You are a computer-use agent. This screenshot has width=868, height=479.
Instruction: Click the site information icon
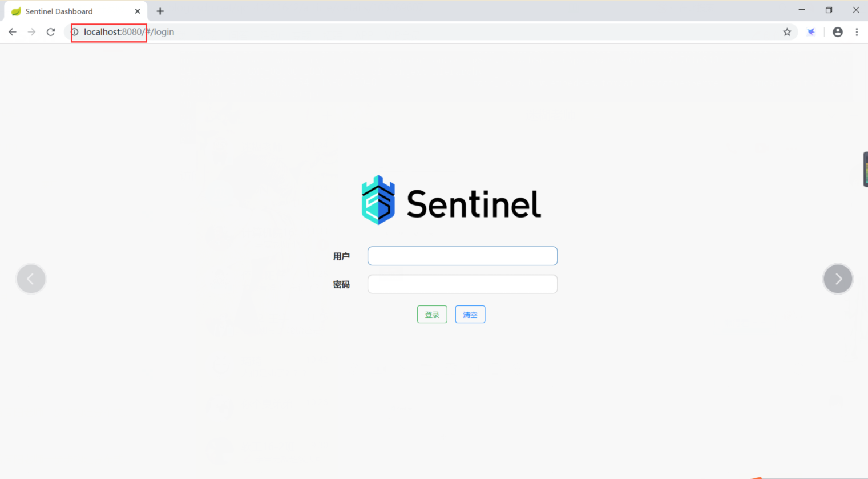click(75, 32)
